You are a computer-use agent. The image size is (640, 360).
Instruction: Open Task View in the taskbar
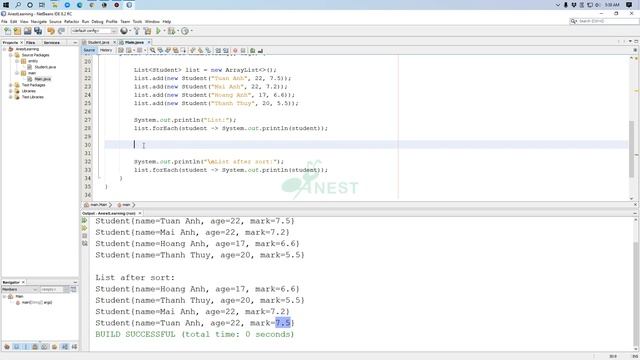coord(42,5)
